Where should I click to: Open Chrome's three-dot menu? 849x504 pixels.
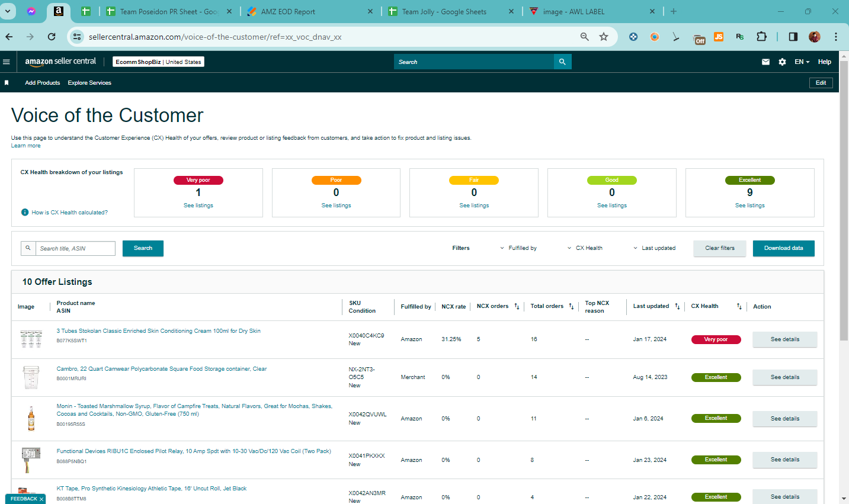(836, 37)
